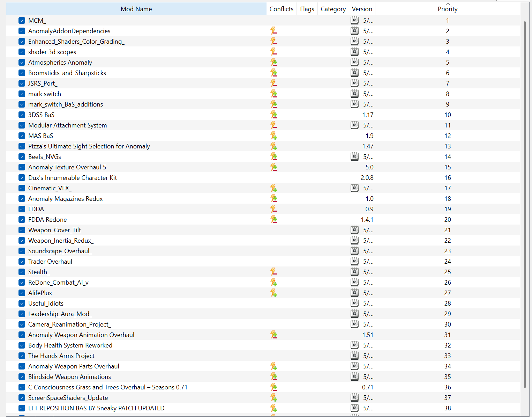532x417 pixels.
Task: Click the calendar icon for The Hands Arms Project
Action: coord(354,356)
